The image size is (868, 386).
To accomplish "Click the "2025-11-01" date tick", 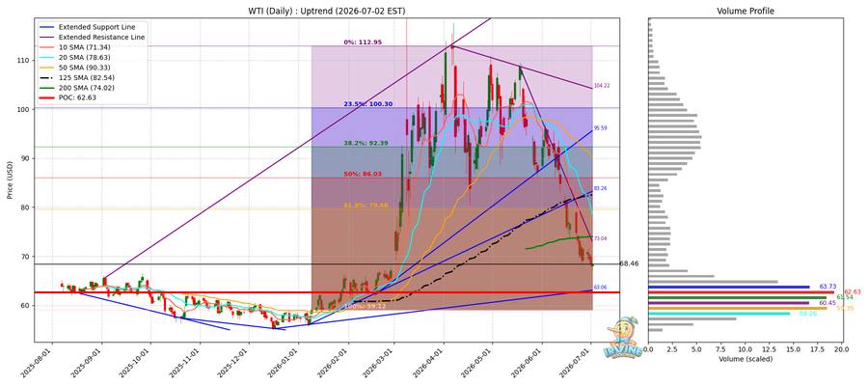I will tap(186, 363).
